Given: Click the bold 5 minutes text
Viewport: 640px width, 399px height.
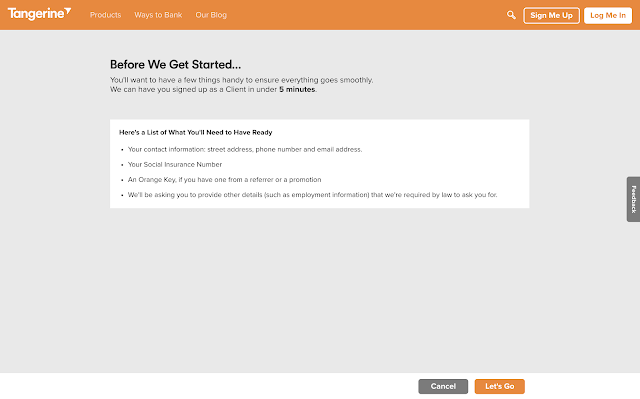Looking at the screenshot, I should [297, 89].
